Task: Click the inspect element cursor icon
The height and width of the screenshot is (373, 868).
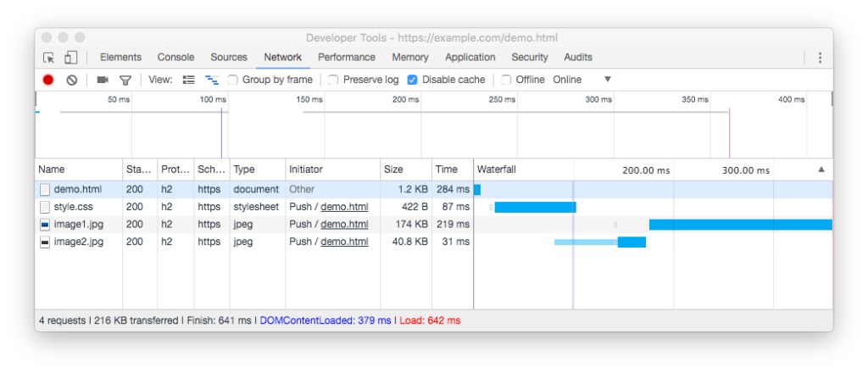Action: tap(49, 58)
